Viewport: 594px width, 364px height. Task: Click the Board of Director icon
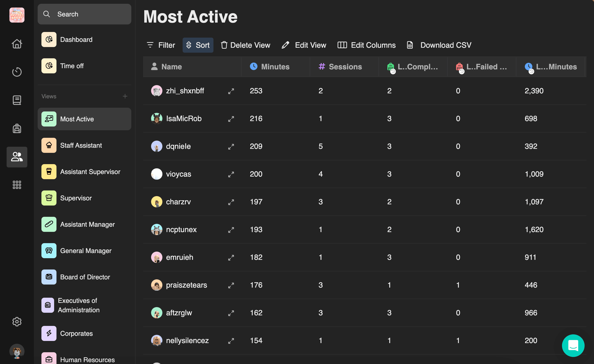coord(48,277)
